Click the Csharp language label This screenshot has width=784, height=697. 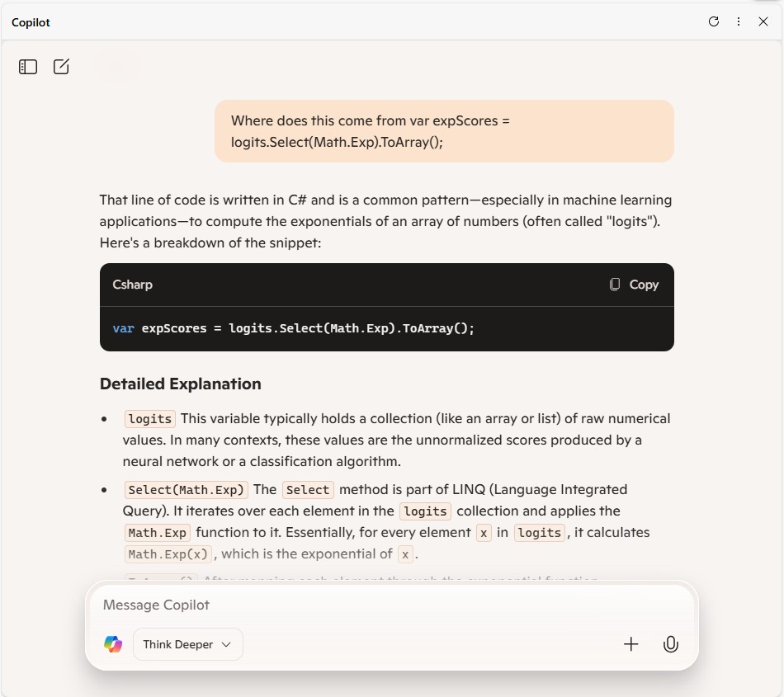[x=132, y=285]
